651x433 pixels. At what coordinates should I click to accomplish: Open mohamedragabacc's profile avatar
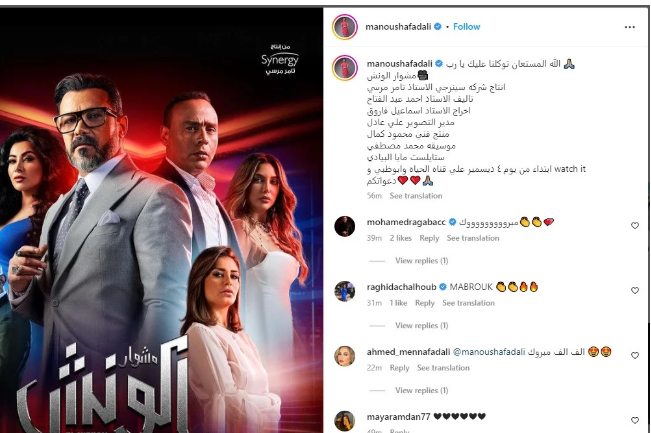(x=345, y=226)
